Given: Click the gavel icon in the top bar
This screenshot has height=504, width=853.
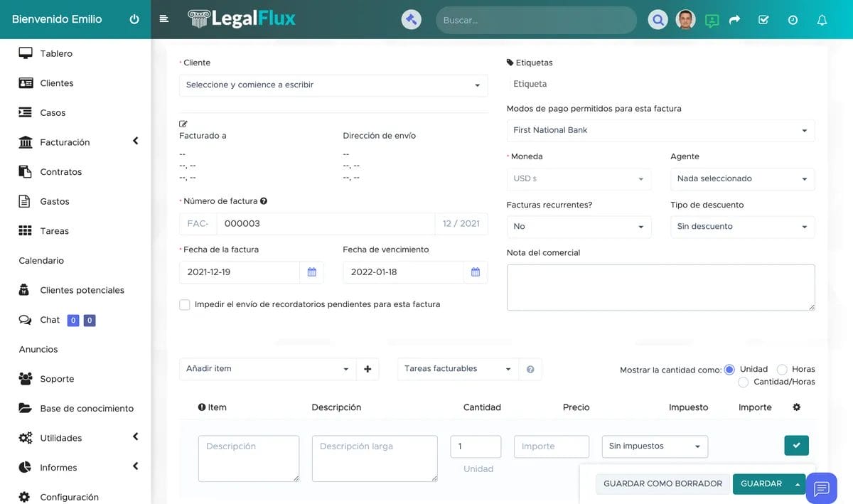Looking at the screenshot, I should coord(411,19).
